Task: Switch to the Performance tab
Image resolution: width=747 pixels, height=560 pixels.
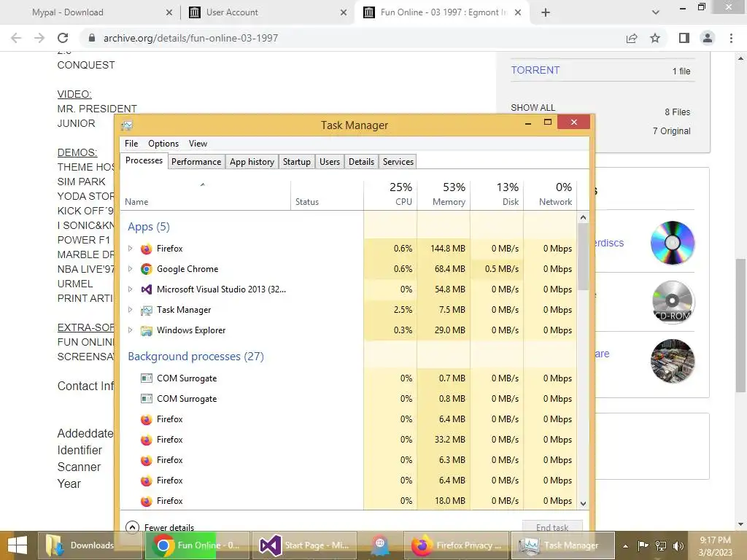Action: tap(196, 162)
